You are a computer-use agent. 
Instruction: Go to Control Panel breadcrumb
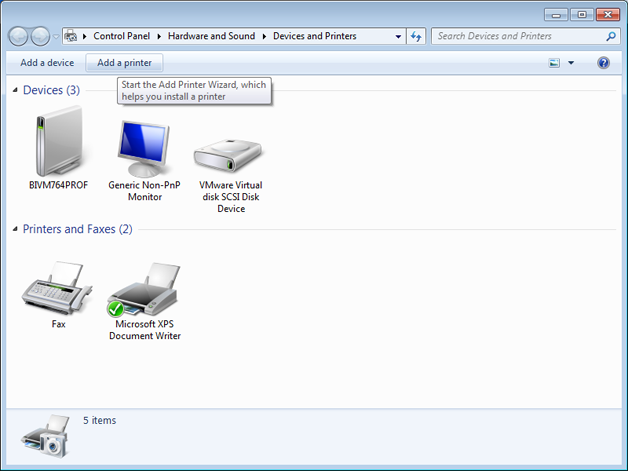click(121, 36)
